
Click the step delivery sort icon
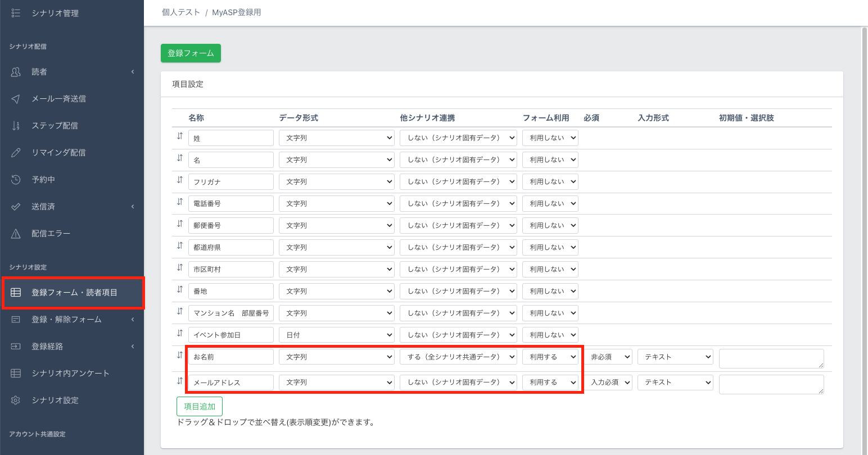pyautogui.click(x=16, y=126)
